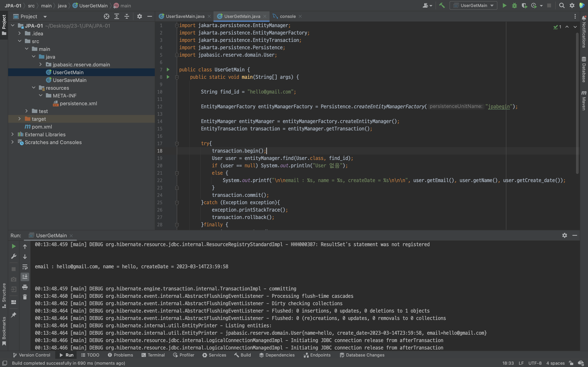Viewport: 588px width, 367px height.
Task: Toggle soft-wrap in Run console
Action: (25, 267)
